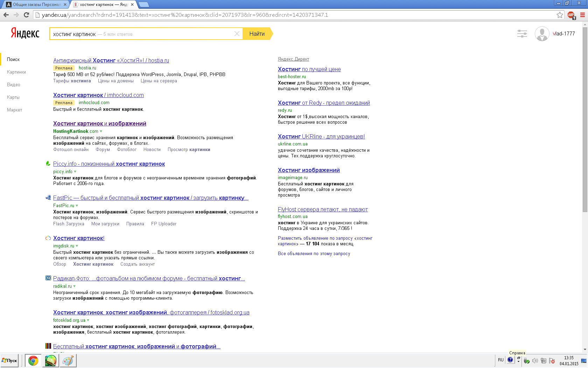
Task: Expand the imgdisk.ru dropdown arrow
Action: [x=77, y=246]
